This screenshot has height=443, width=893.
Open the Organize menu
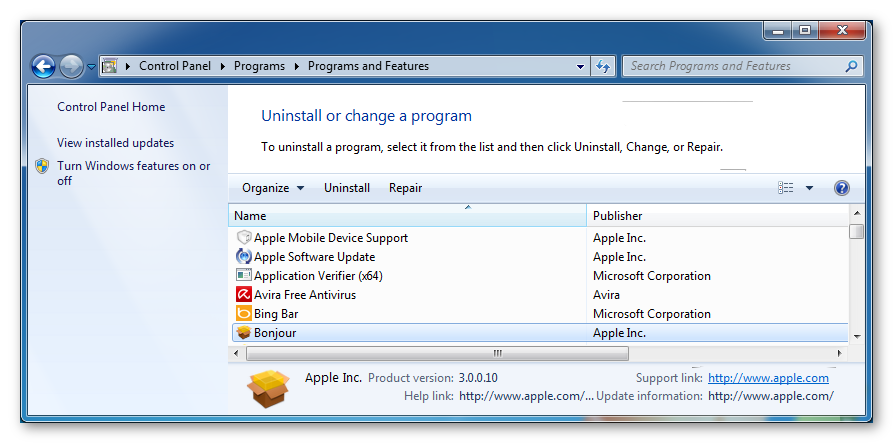pos(273,188)
